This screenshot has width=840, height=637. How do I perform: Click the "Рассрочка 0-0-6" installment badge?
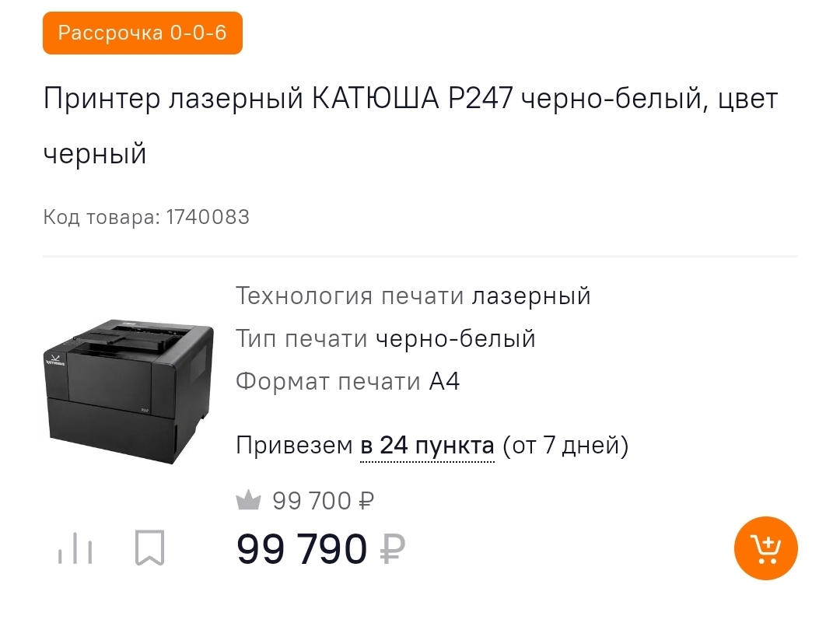point(142,33)
